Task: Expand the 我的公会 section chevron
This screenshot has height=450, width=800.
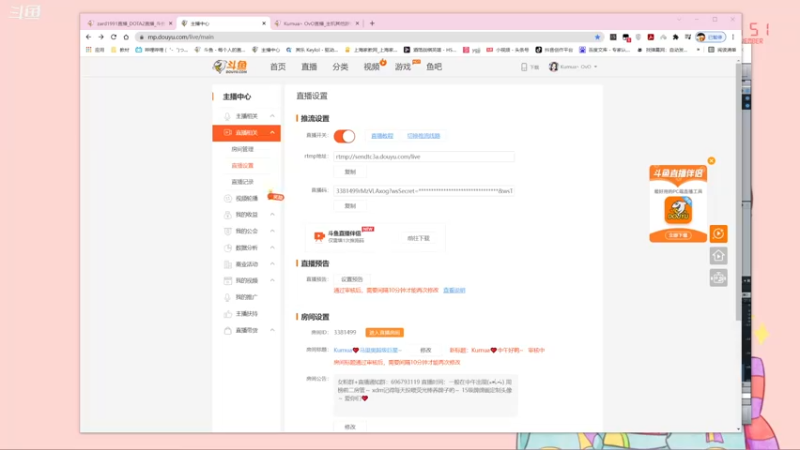Action: 272,231
